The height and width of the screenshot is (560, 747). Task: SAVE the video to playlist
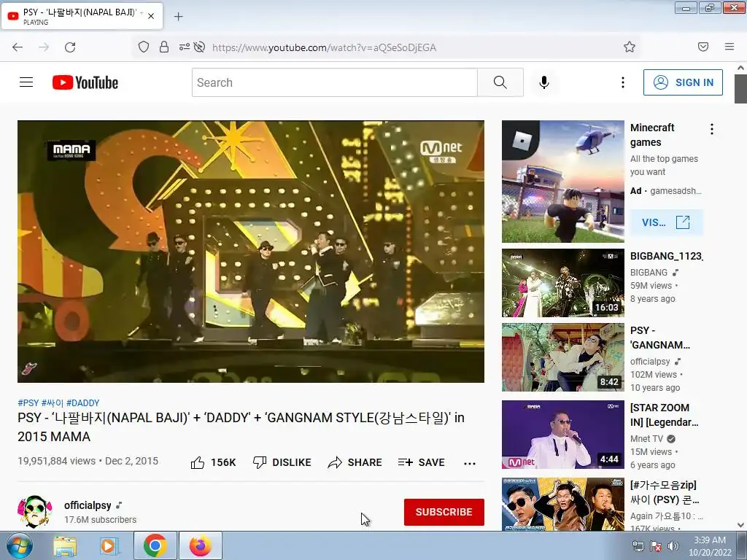point(421,462)
